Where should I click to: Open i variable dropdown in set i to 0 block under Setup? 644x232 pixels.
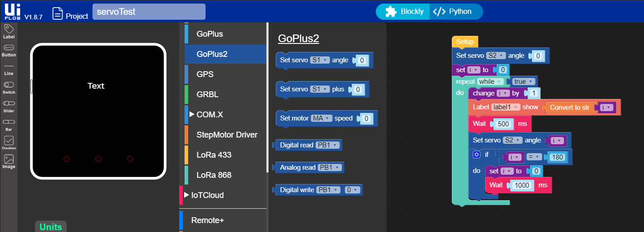tap(473, 70)
